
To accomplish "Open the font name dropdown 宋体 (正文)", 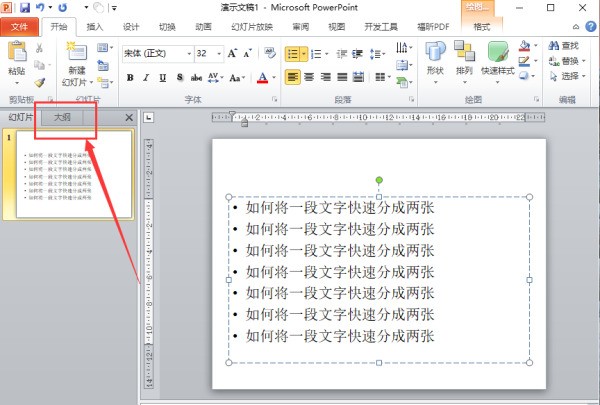I will click(157, 53).
